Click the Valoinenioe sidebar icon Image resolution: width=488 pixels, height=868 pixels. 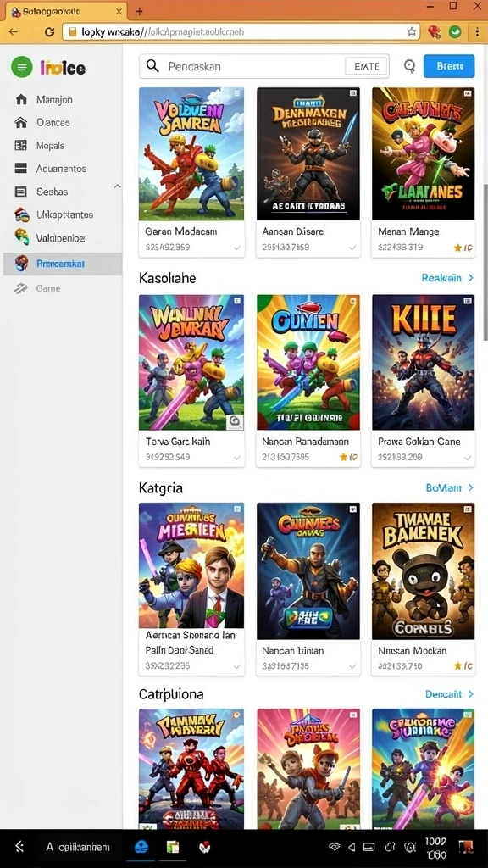(x=21, y=237)
